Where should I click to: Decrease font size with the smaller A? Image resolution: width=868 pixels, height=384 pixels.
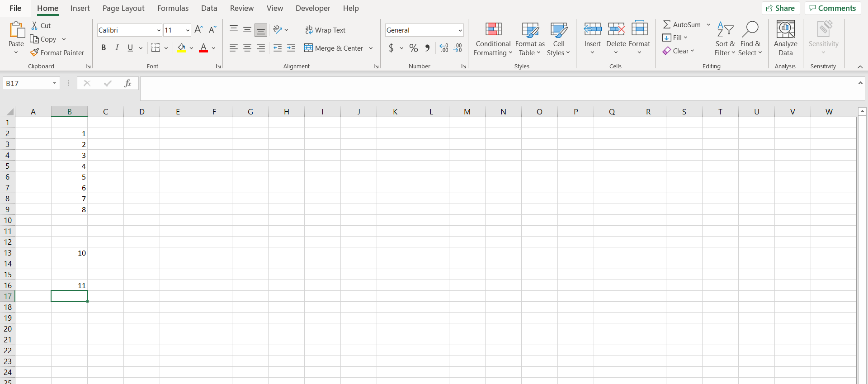[212, 30]
